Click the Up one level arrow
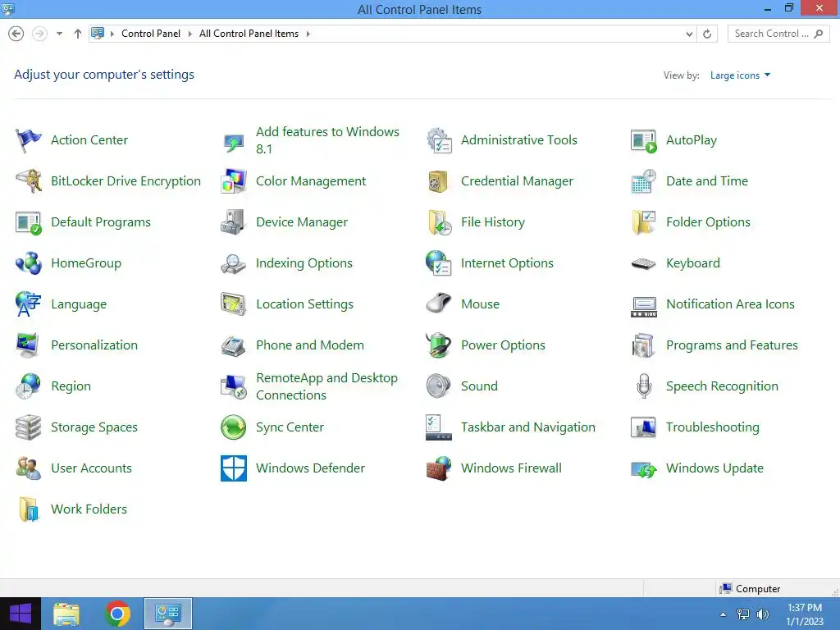 [x=78, y=34]
